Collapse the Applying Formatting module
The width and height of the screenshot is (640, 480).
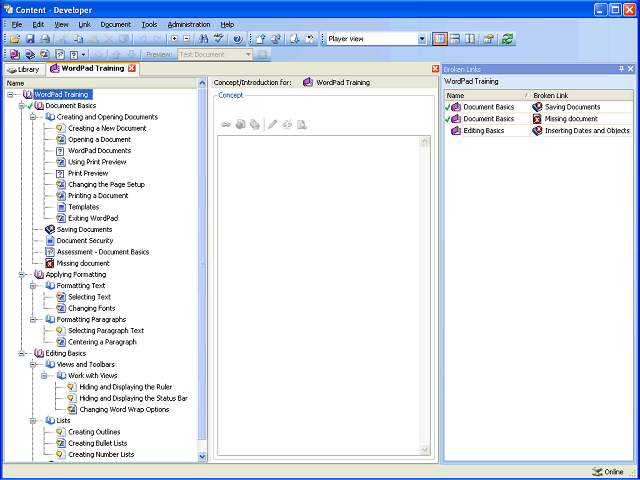click(x=22, y=275)
